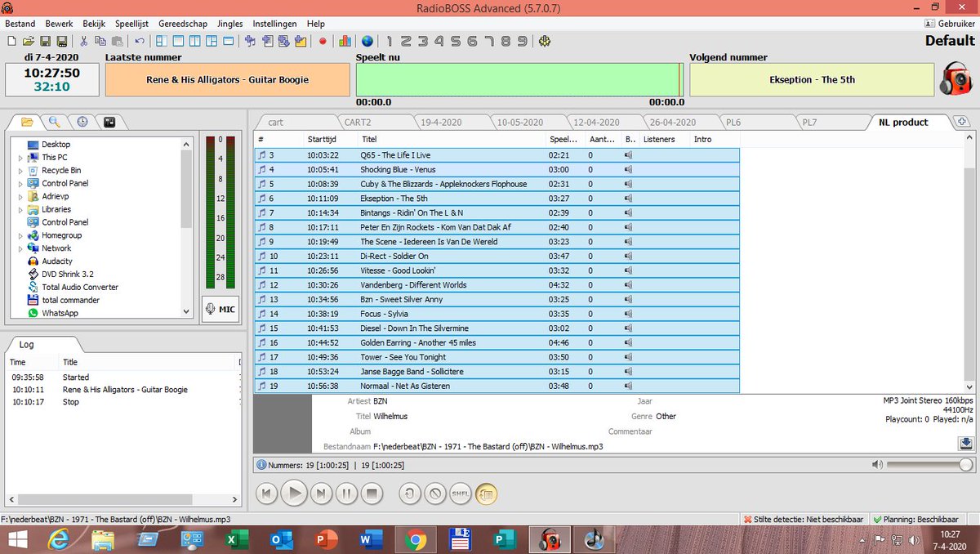Open the Bestand menu
The height and width of the screenshot is (554, 980).
[x=20, y=24]
